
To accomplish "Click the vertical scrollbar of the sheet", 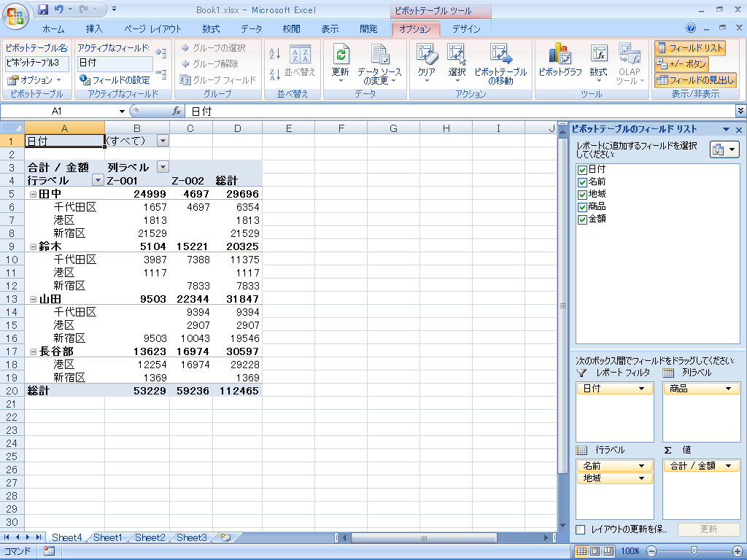I will point(562,306).
